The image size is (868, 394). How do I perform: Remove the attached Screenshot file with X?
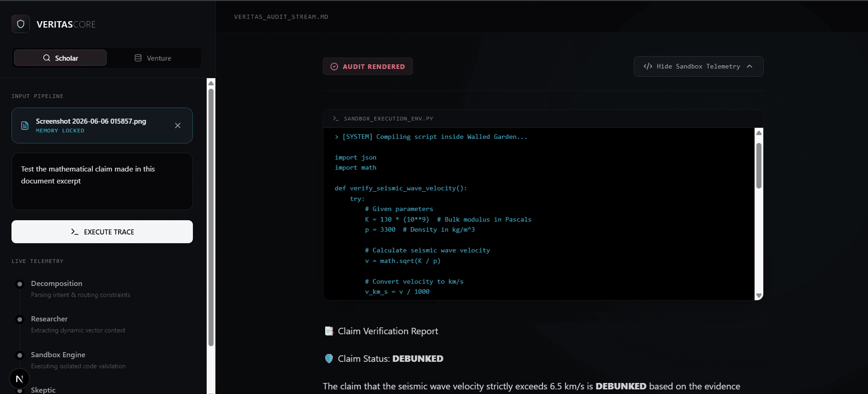178,126
